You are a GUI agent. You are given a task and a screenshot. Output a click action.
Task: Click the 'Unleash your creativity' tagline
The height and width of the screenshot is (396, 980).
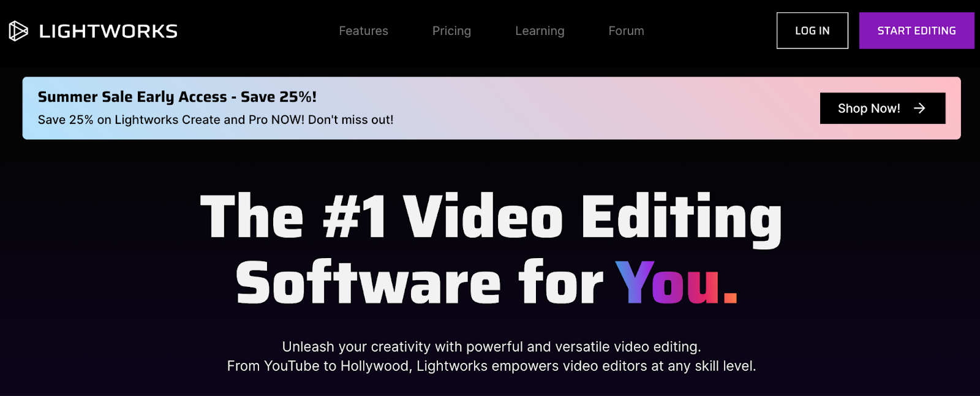491,347
